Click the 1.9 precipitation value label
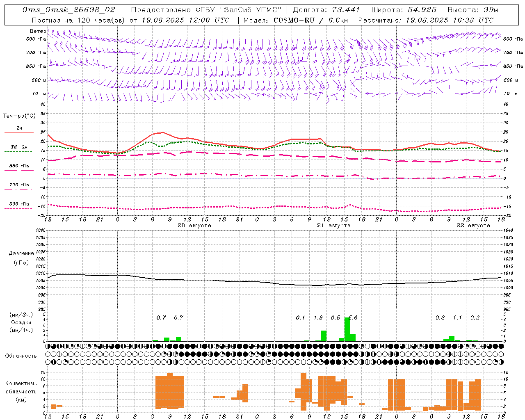 [318, 317]
